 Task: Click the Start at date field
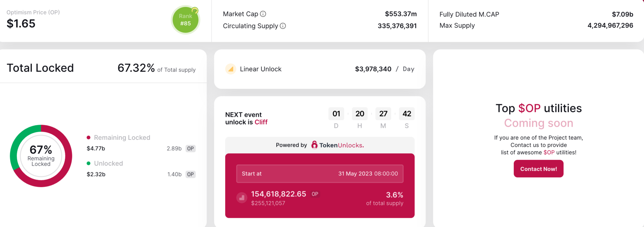[320, 174]
